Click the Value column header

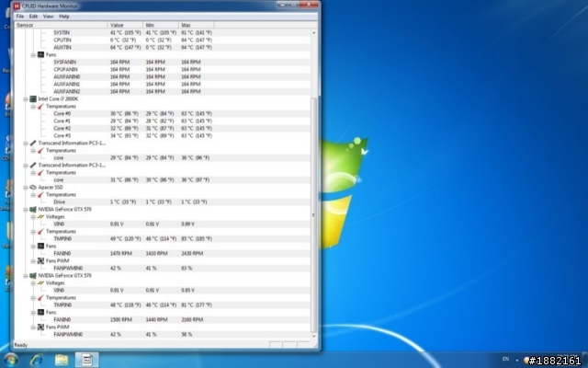point(125,25)
